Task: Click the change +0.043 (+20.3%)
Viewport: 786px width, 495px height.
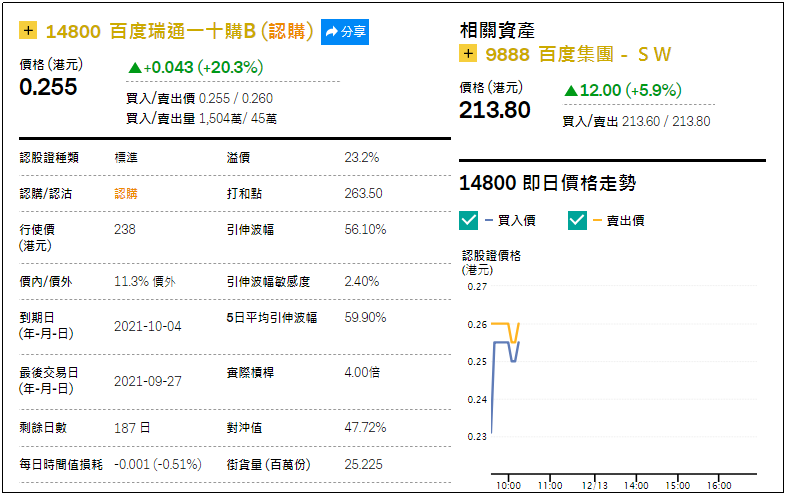Action: click(196, 67)
